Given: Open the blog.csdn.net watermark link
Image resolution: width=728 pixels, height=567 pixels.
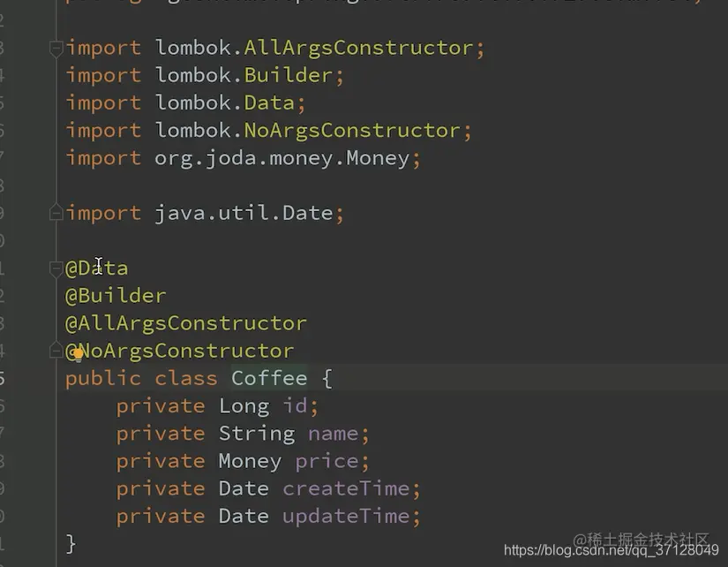Looking at the screenshot, I should (x=611, y=549).
